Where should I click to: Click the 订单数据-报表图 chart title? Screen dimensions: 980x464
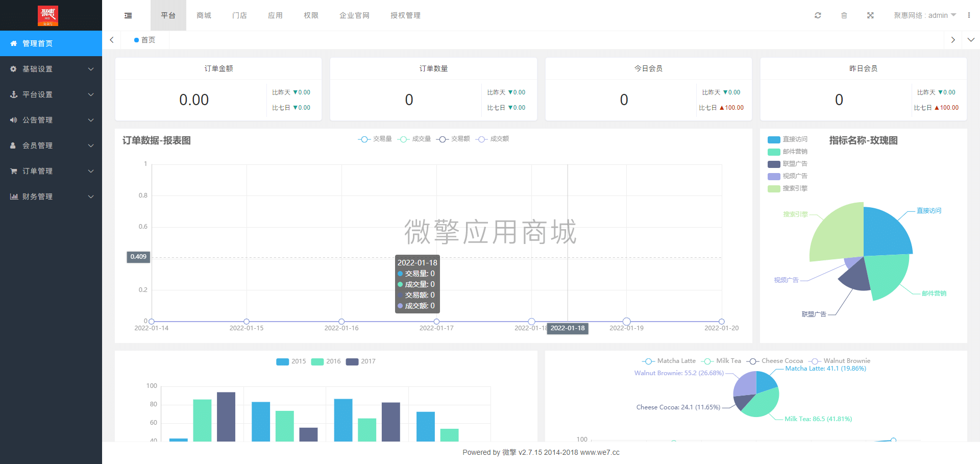[157, 140]
